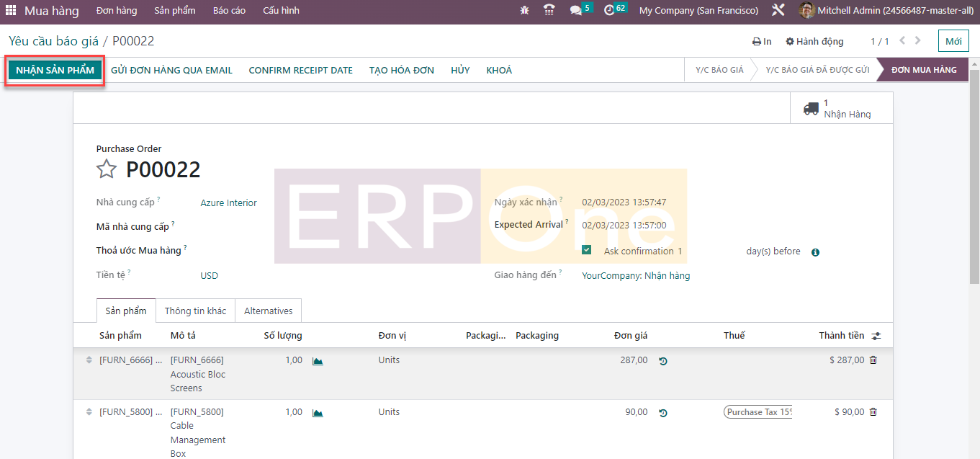Click the Nhận sản phẩm button

[55, 70]
